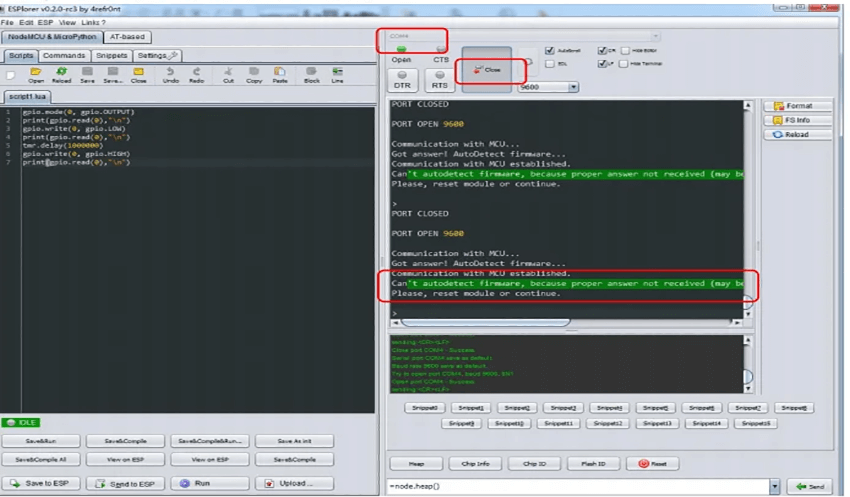Viewport: 850px width, 497px height.
Task: Toggle the EOL checkbox
Action: 550,63
